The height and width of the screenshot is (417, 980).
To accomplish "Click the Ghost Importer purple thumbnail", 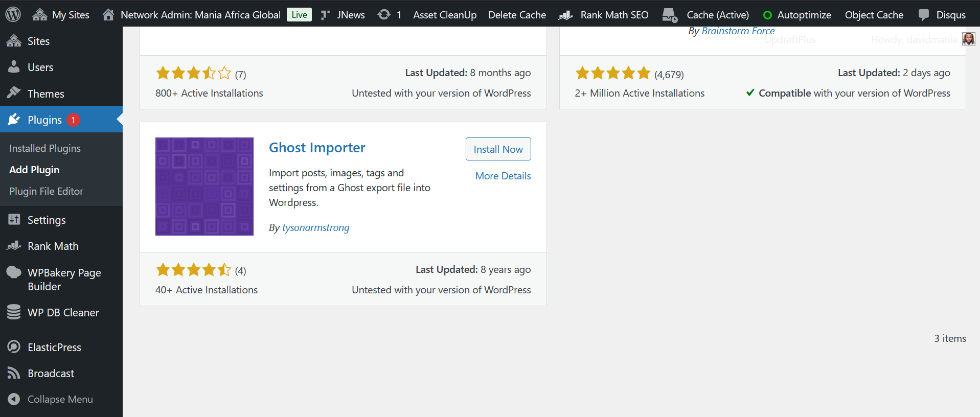I will click(204, 187).
